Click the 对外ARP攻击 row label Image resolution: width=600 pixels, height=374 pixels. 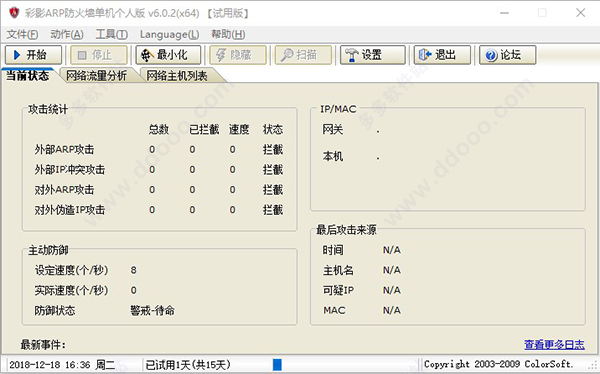click(x=64, y=189)
